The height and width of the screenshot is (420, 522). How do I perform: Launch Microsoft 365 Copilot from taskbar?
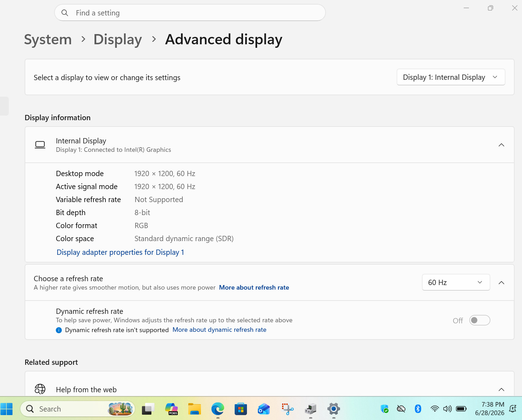171,409
